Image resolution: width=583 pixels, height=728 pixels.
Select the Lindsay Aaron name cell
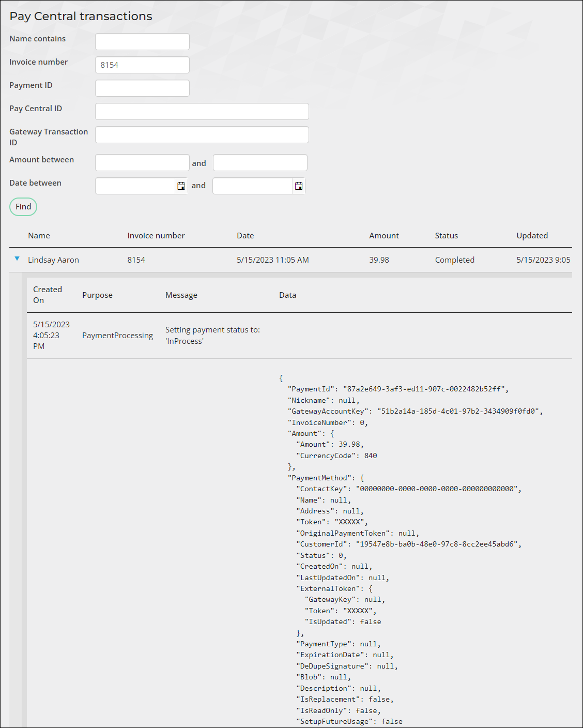(53, 260)
